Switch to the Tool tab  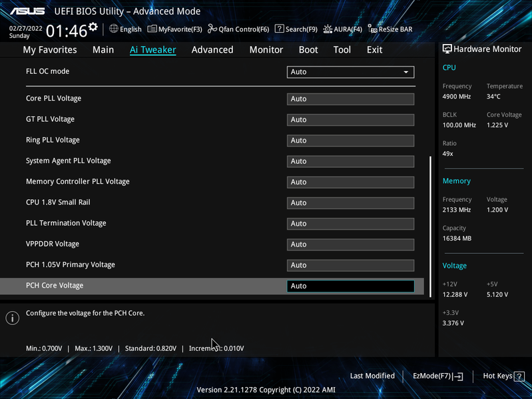tap(342, 50)
